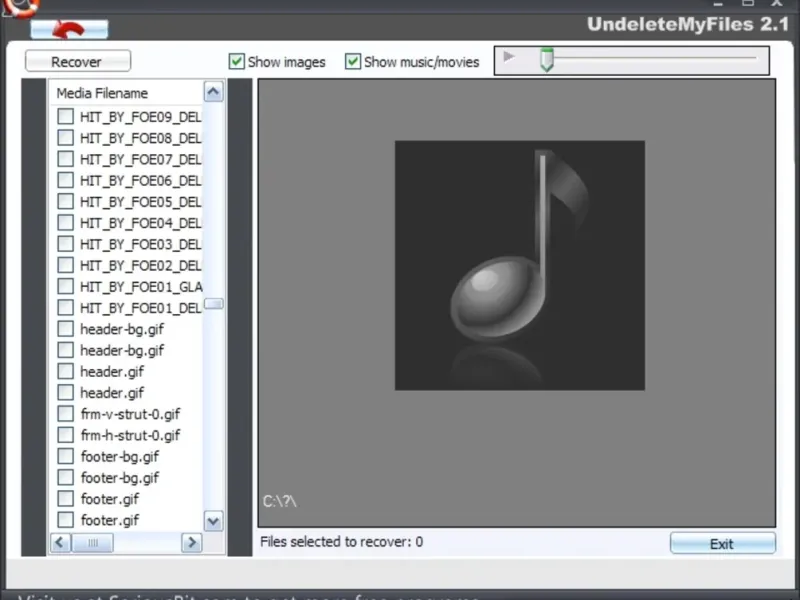Screen dimensions: 800x600
Task: Click the Recover button
Action: tap(78, 62)
